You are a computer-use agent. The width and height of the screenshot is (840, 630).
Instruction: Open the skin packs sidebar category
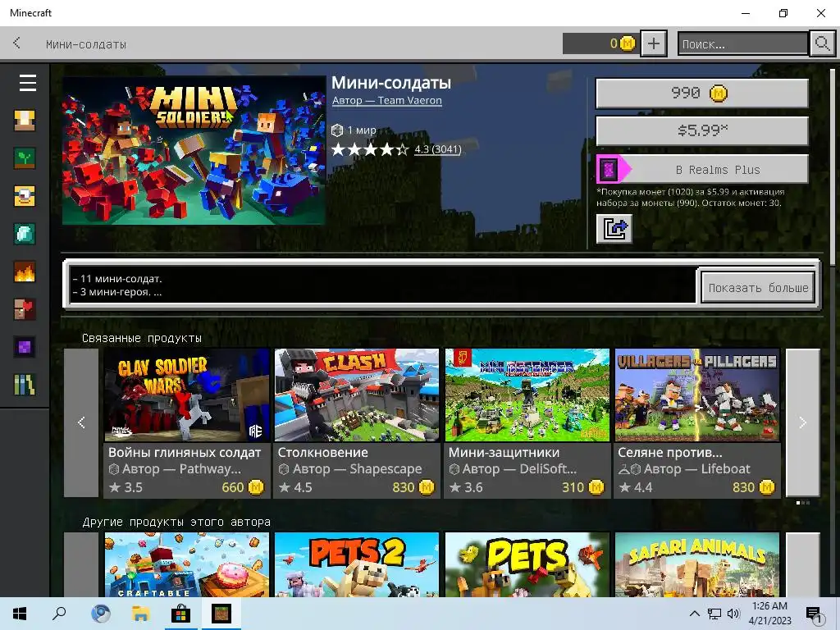click(x=25, y=121)
